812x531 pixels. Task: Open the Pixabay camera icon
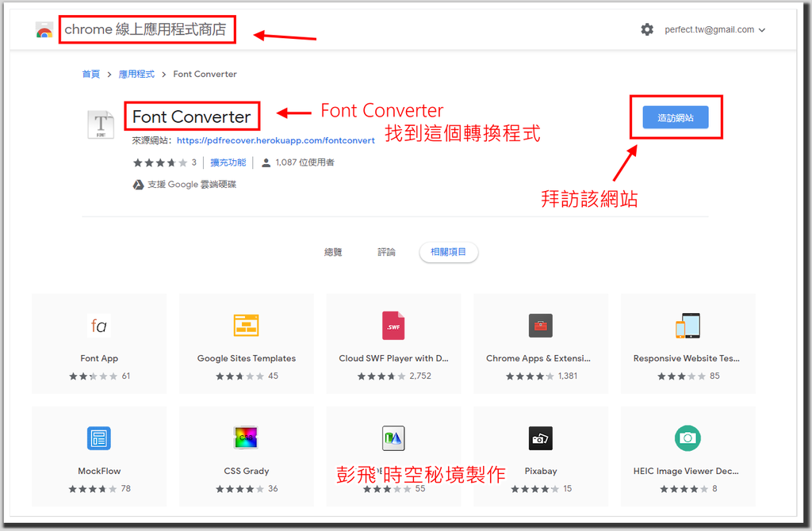[x=541, y=438]
